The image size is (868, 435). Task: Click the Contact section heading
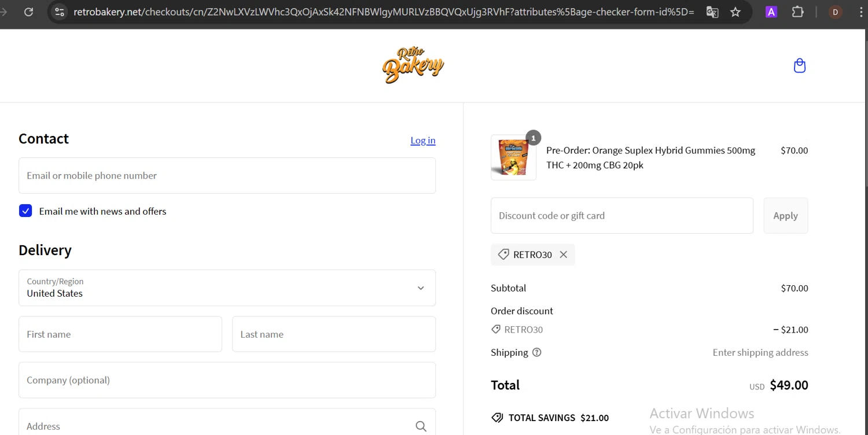coord(43,139)
